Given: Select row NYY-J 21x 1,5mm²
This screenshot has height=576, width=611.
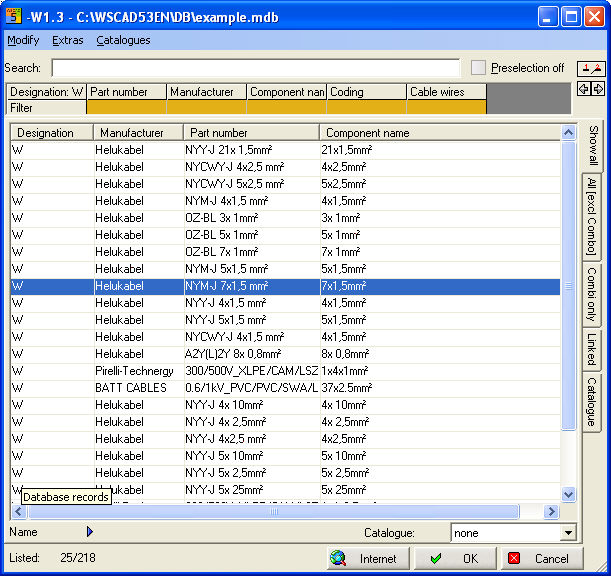Looking at the screenshot, I should pyautogui.click(x=285, y=150).
